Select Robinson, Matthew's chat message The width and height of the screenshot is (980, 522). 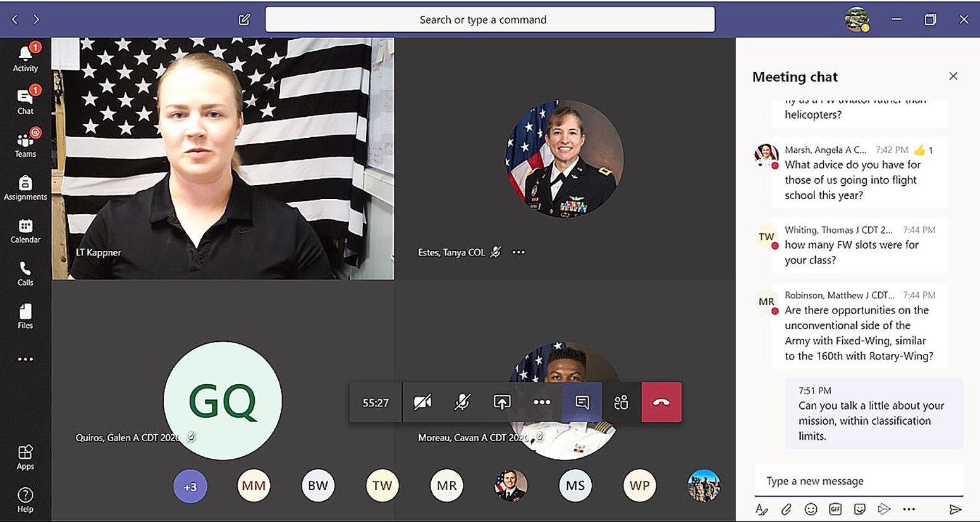tap(859, 326)
